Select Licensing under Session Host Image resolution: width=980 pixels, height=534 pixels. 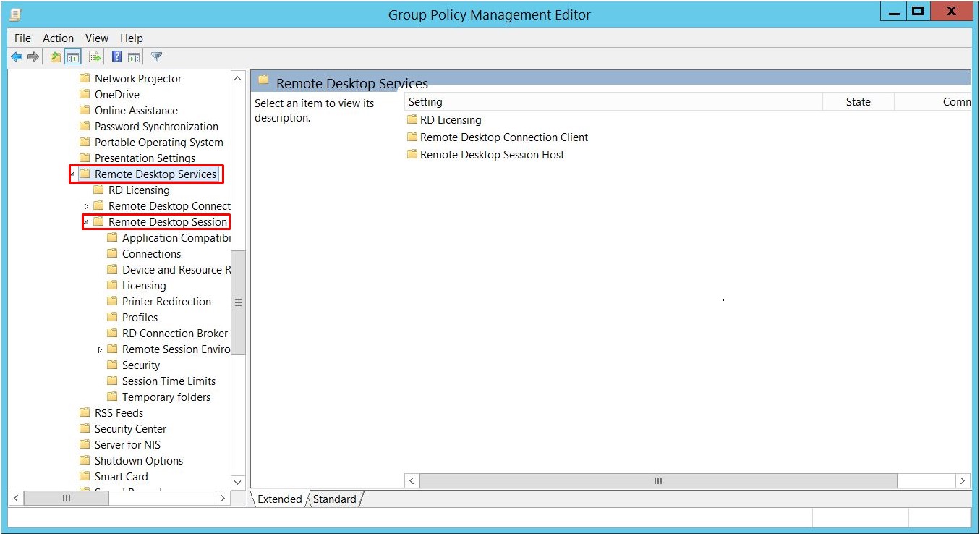(x=144, y=285)
